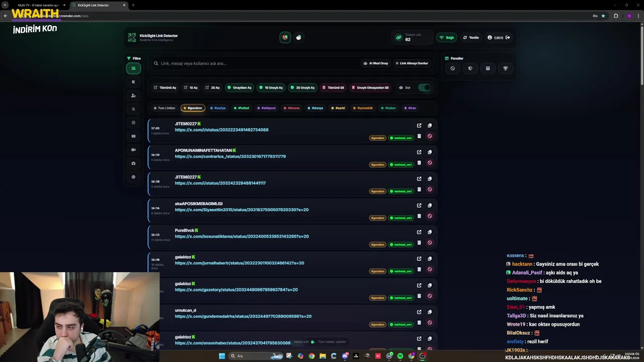Select the users filter icon in sidebar
644x362 pixels.
(x=133, y=96)
